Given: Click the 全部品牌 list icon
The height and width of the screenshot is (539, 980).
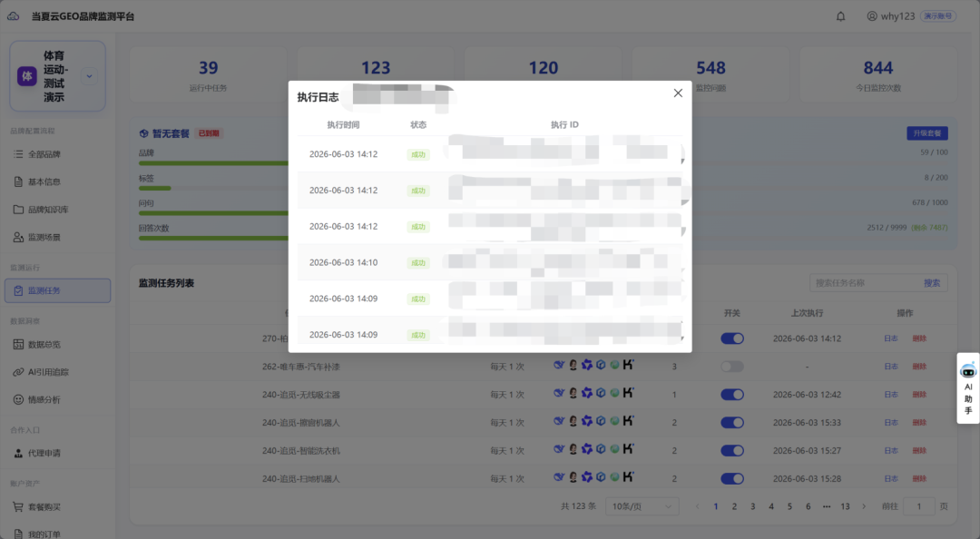Looking at the screenshot, I should tap(18, 154).
